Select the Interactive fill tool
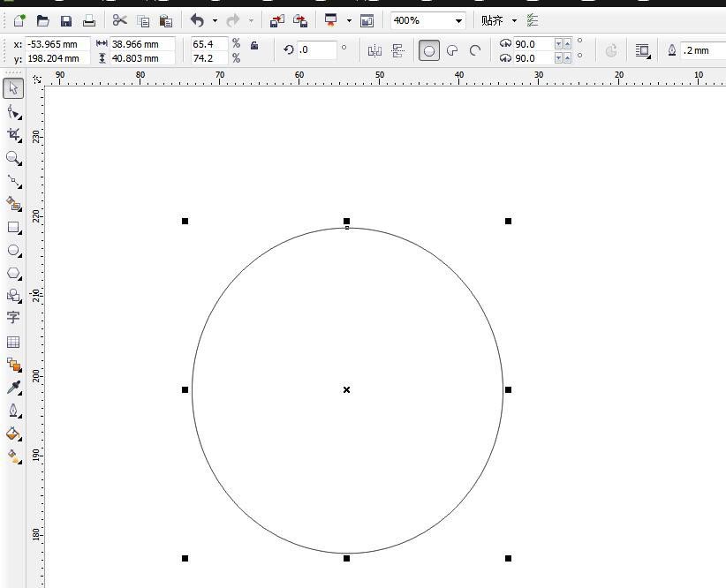This screenshot has width=726, height=588. click(x=14, y=456)
